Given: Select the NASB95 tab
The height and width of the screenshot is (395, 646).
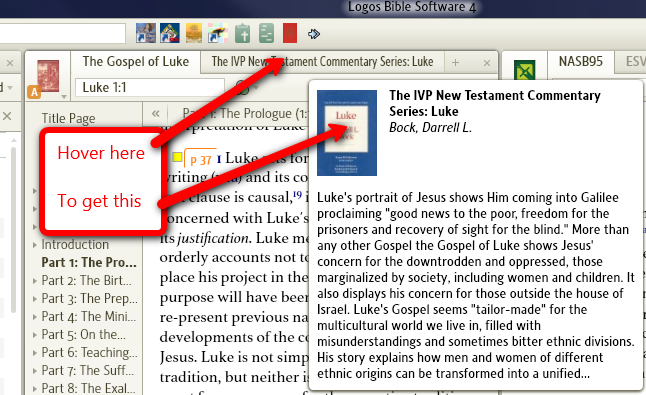Looking at the screenshot, I should (x=580, y=62).
